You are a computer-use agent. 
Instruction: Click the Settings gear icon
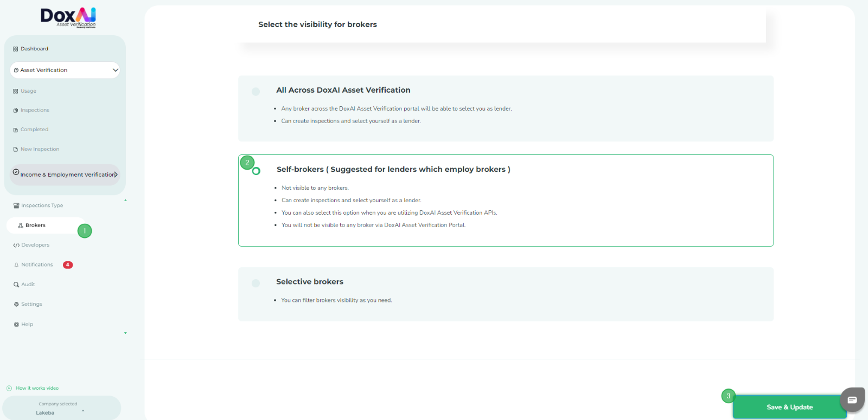[x=16, y=305]
